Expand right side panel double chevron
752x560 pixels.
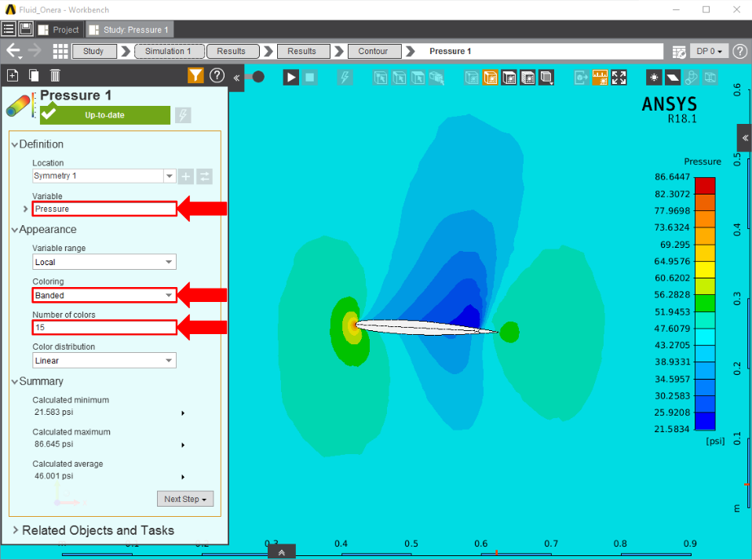pyautogui.click(x=745, y=138)
